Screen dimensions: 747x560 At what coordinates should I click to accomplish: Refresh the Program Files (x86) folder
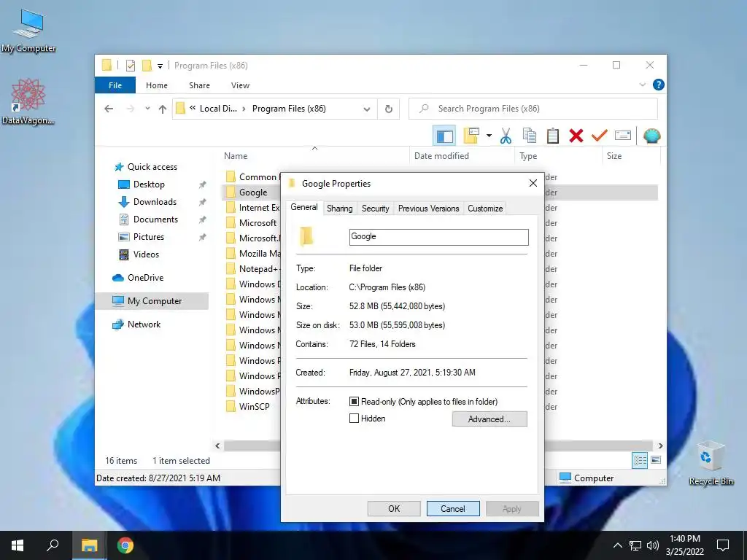coord(389,109)
